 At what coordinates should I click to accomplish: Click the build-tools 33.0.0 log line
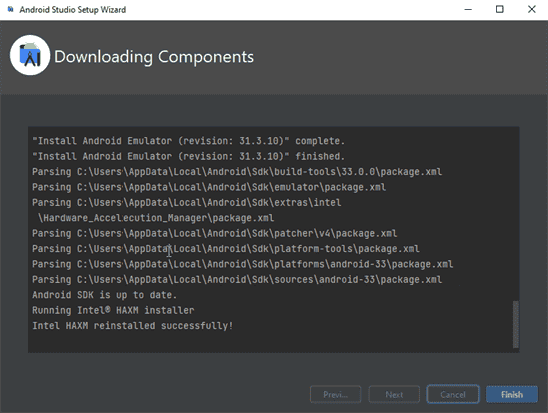point(237,172)
